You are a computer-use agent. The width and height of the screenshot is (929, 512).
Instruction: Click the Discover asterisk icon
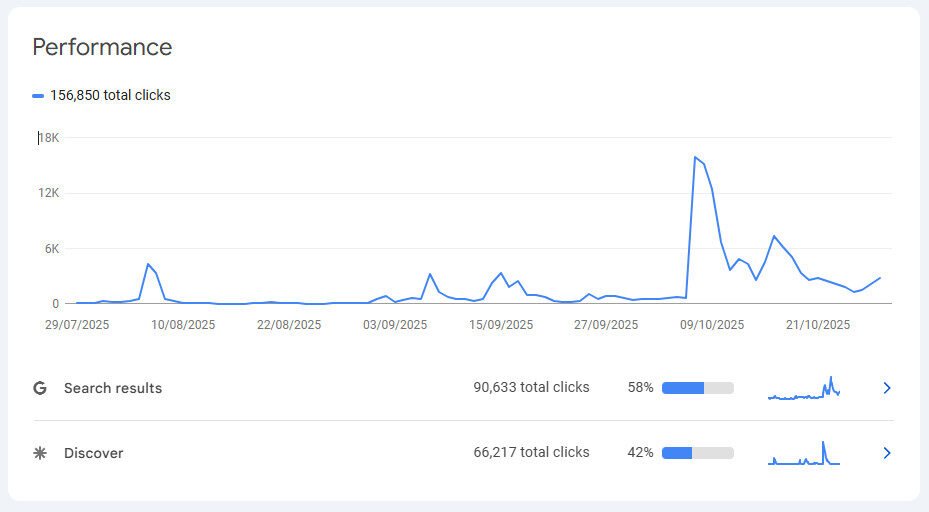tap(40, 453)
